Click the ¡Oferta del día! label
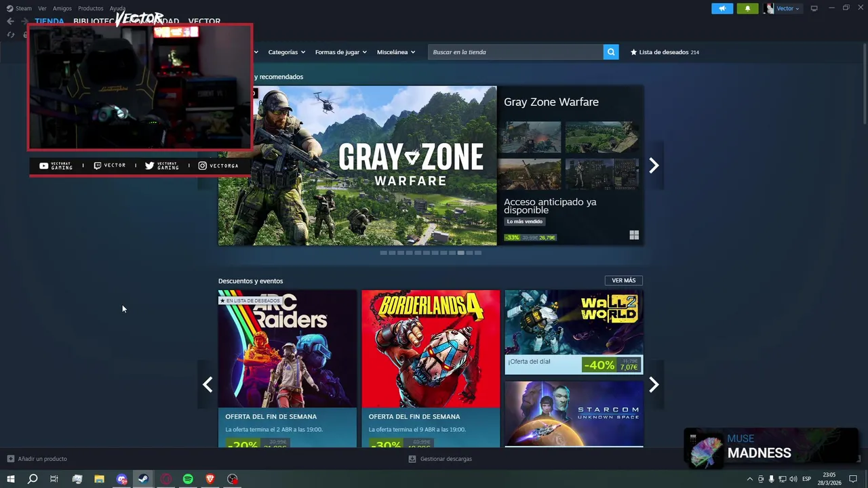 pos(529,362)
